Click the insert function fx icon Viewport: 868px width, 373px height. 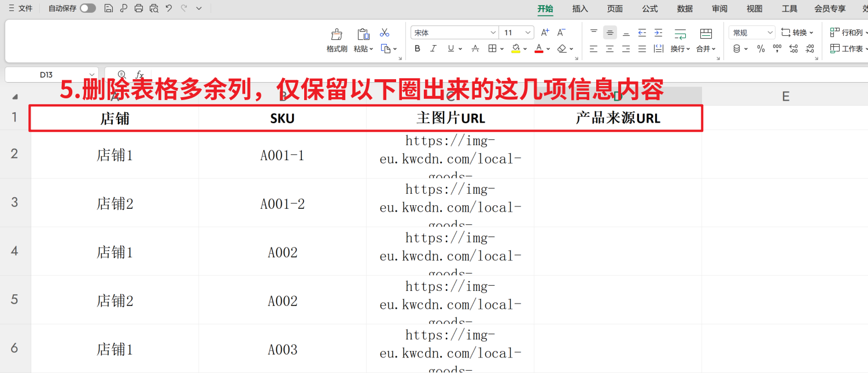(x=139, y=75)
